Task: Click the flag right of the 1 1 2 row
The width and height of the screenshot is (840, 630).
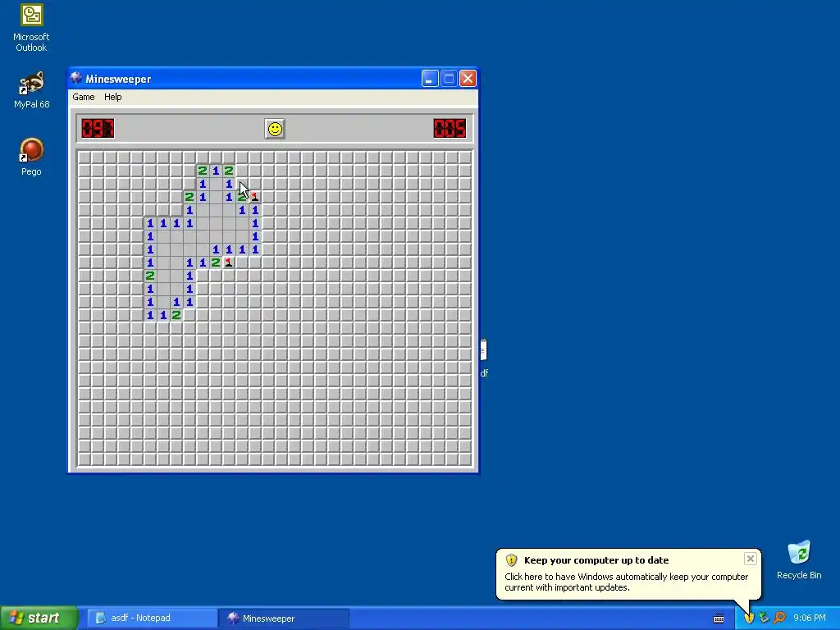Action: [229, 262]
